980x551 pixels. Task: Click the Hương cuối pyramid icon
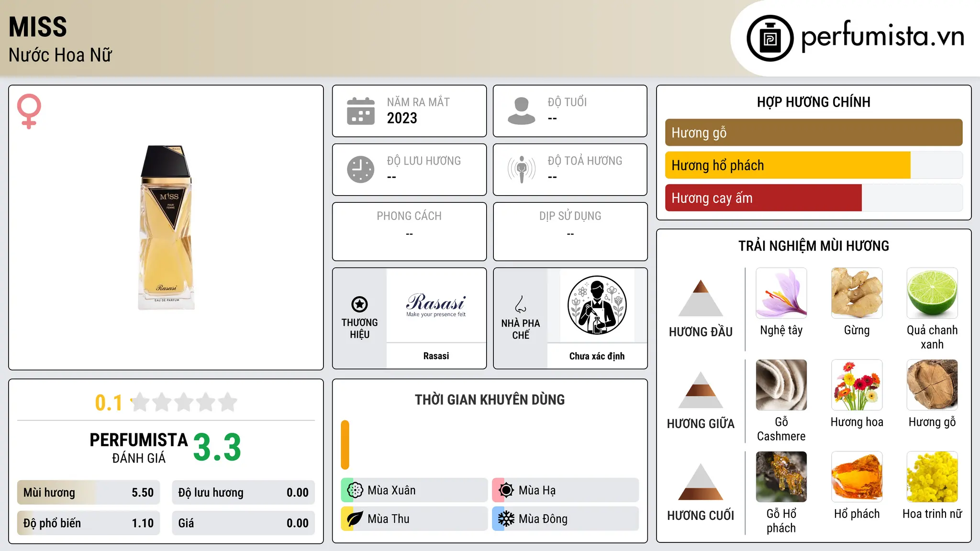701,482
